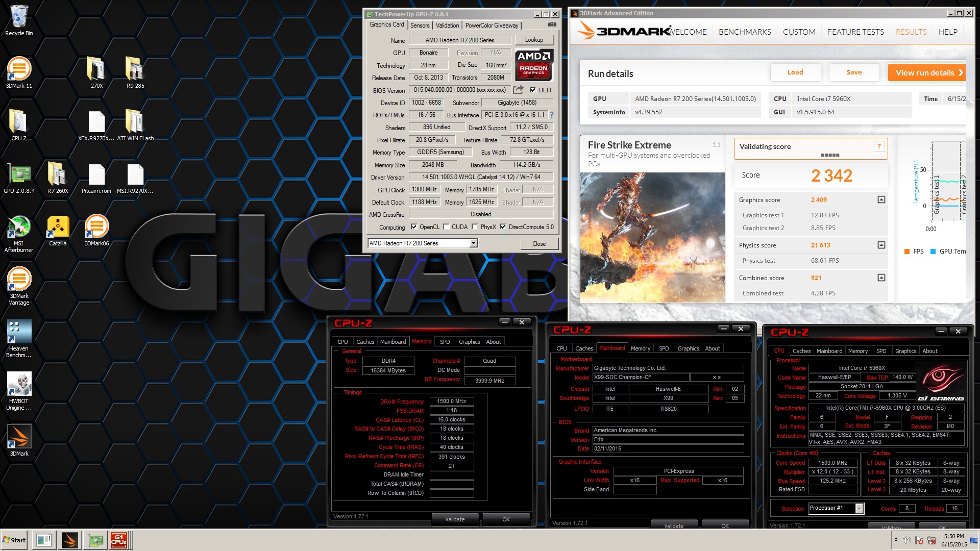Toggle the UEFI checkbox in GPU-Z
The image size is (980, 551).
tap(533, 90)
